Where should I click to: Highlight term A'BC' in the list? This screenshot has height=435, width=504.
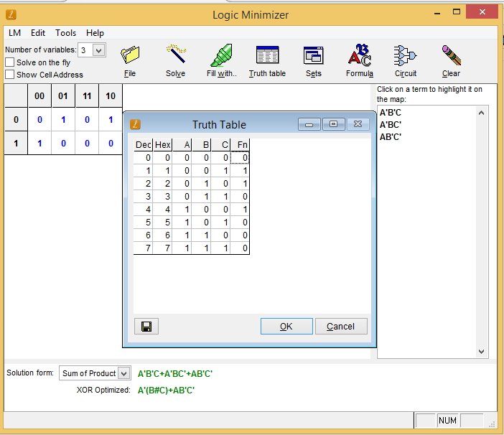tap(391, 125)
